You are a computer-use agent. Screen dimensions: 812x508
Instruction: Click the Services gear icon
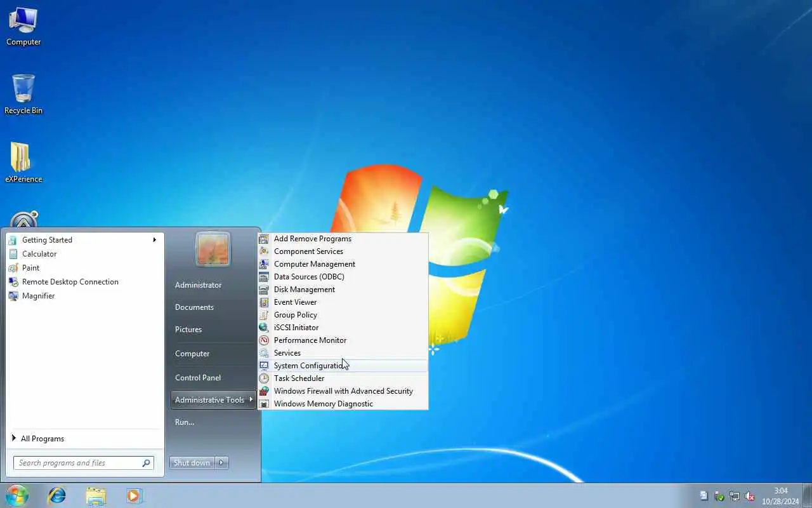coord(264,353)
